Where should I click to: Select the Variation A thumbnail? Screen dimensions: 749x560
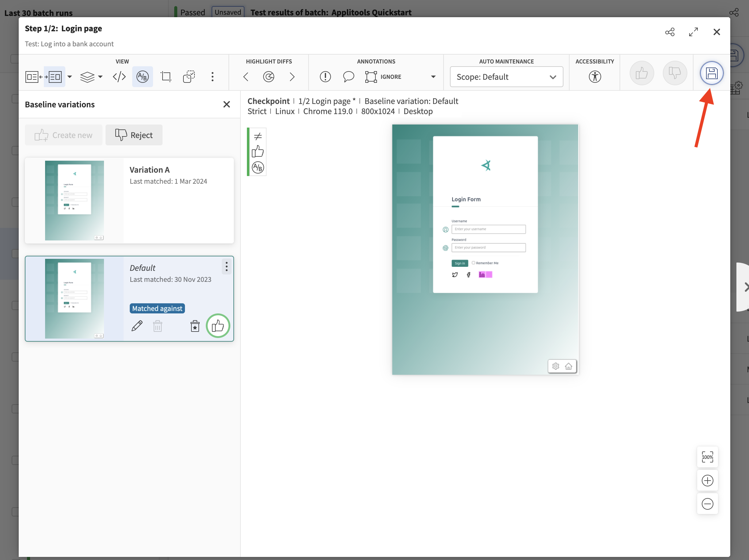(75, 201)
